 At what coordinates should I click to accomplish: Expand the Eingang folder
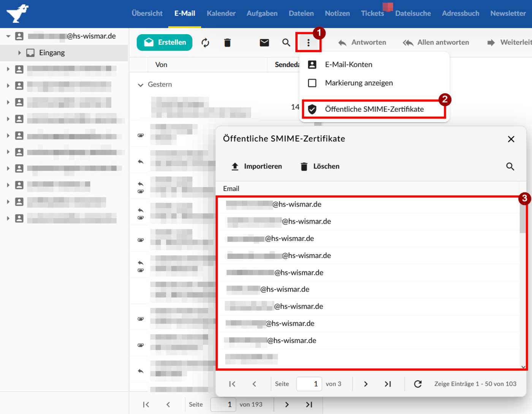(19, 53)
